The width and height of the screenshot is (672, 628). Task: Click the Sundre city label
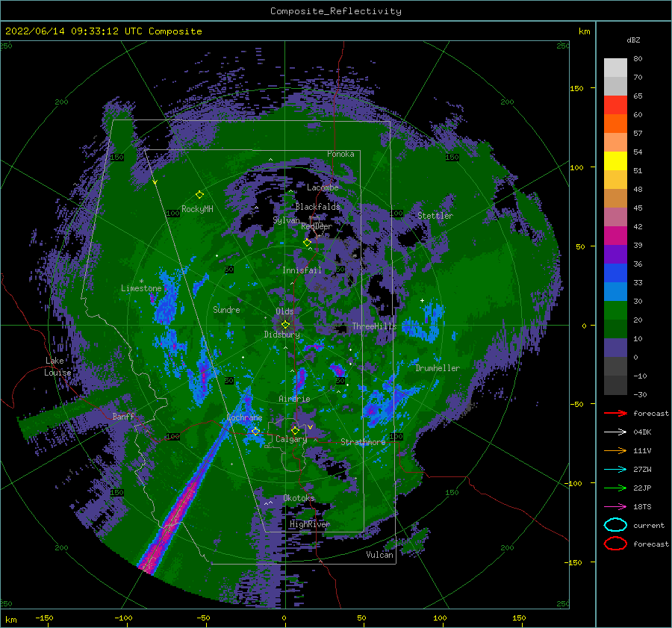[226, 309]
